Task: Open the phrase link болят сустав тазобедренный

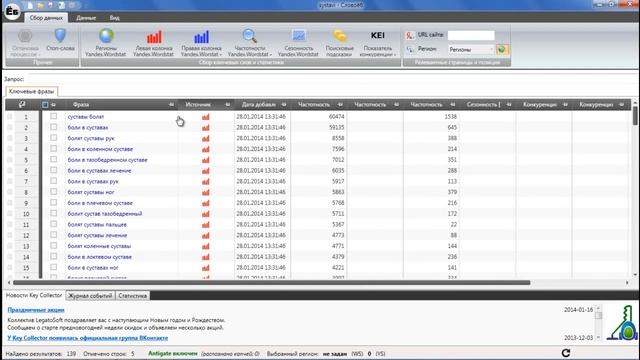Action: [105, 213]
